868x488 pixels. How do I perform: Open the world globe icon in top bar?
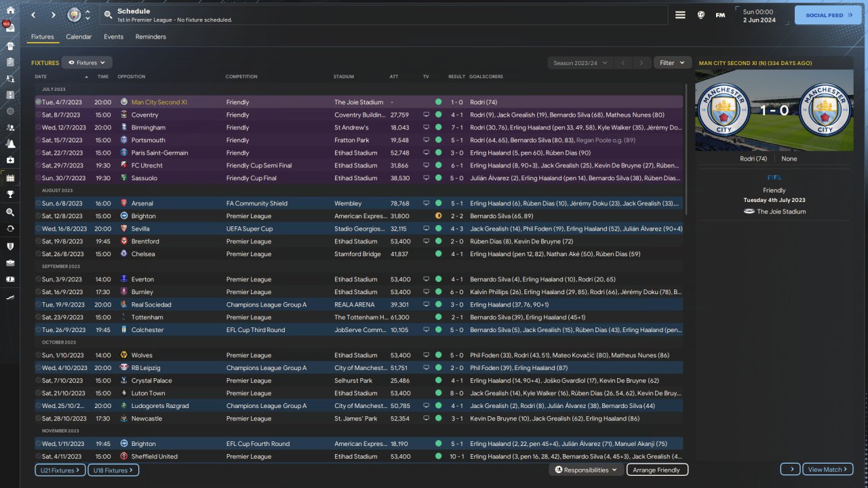[x=701, y=15]
